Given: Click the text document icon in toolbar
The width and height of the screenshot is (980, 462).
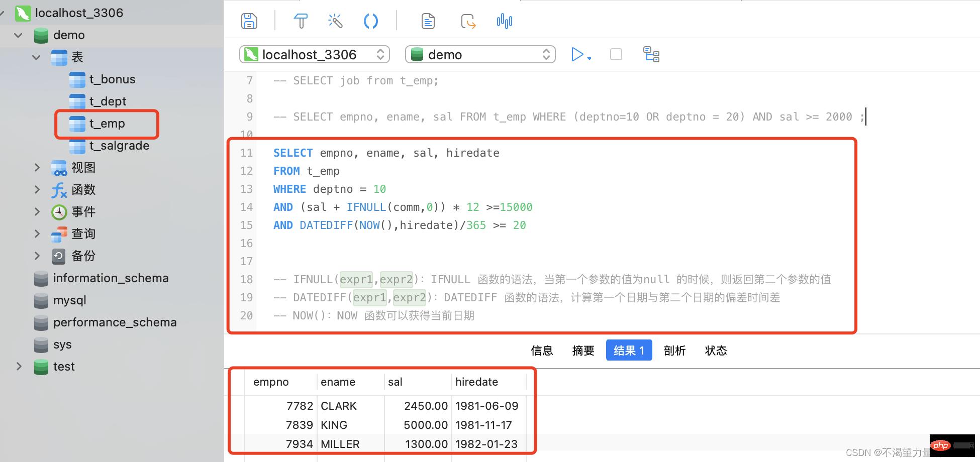Looking at the screenshot, I should click(428, 21).
